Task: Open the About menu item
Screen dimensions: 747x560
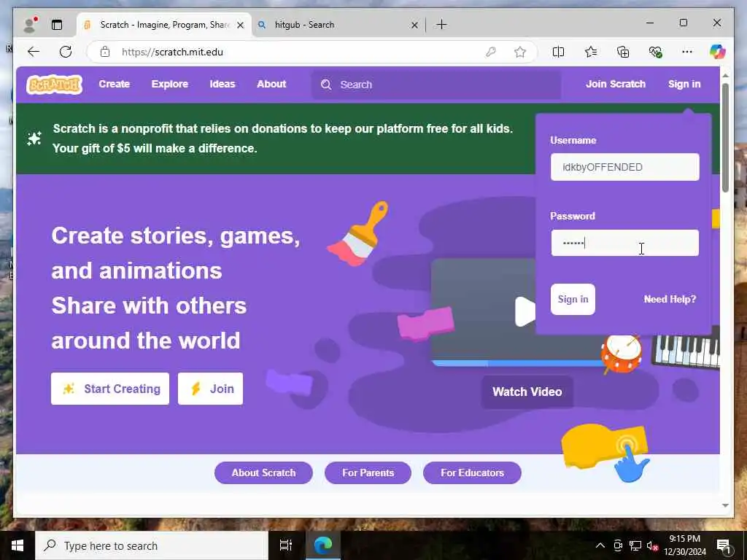Action: [271, 85]
